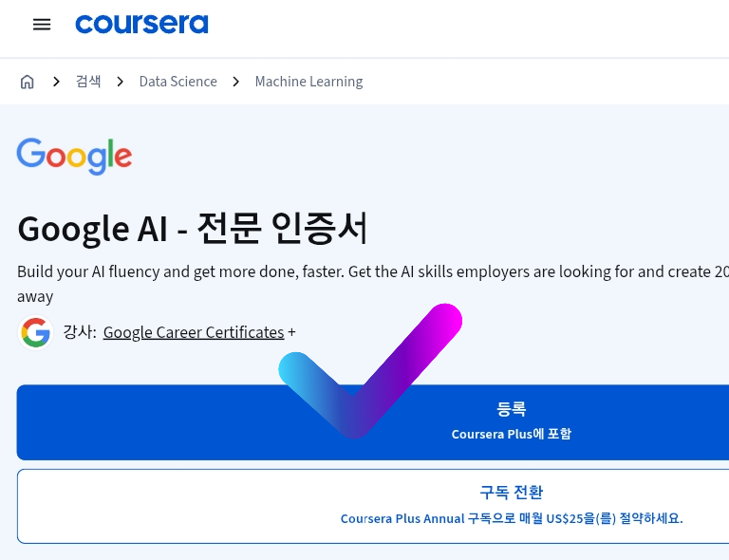
Task: Open the 검색 breadcrumb link
Action: point(88,82)
